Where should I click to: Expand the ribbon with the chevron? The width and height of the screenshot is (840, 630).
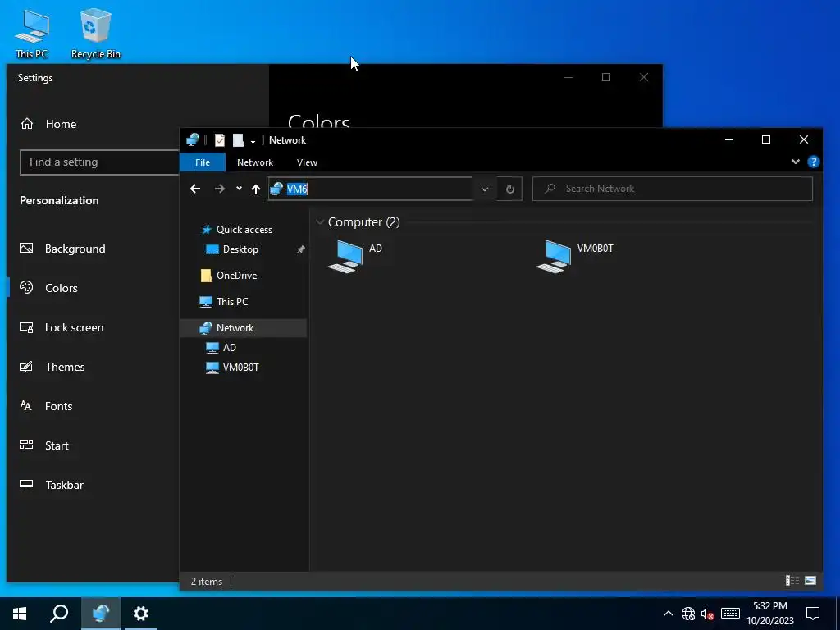click(x=796, y=162)
